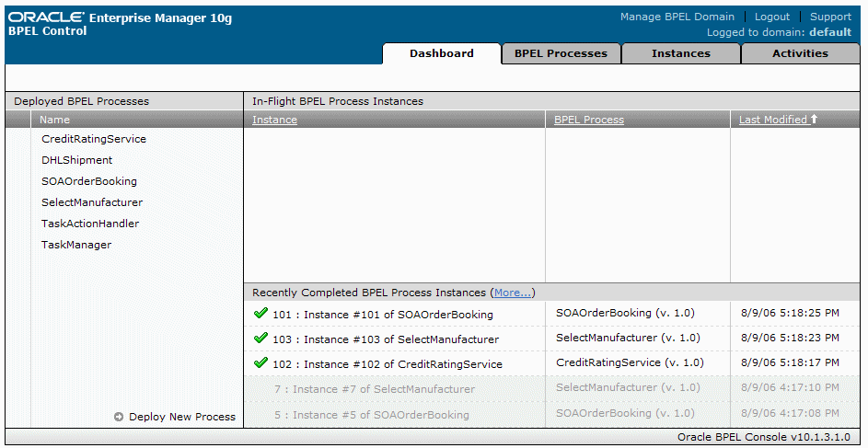
Task: Sort by Instance column header
Action: [x=274, y=120]
